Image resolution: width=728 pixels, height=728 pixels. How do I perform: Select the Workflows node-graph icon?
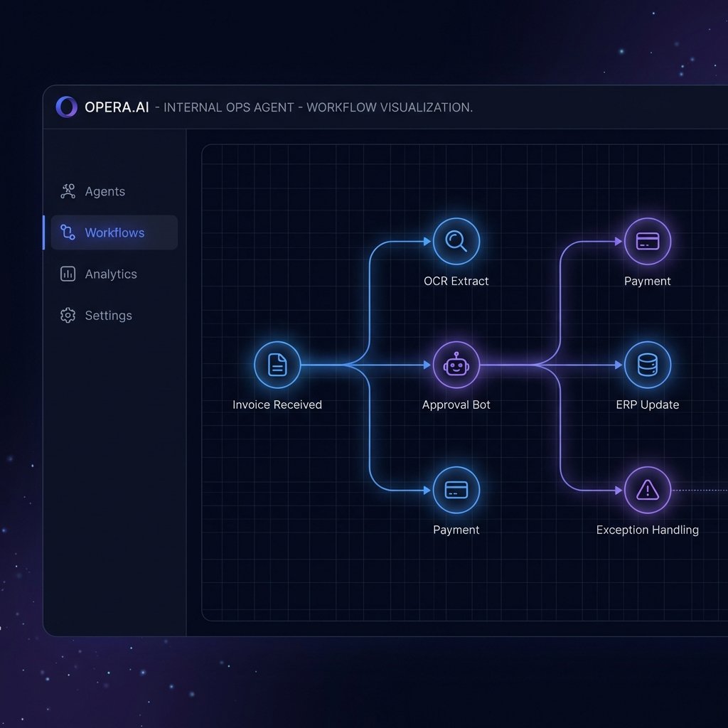68,232
